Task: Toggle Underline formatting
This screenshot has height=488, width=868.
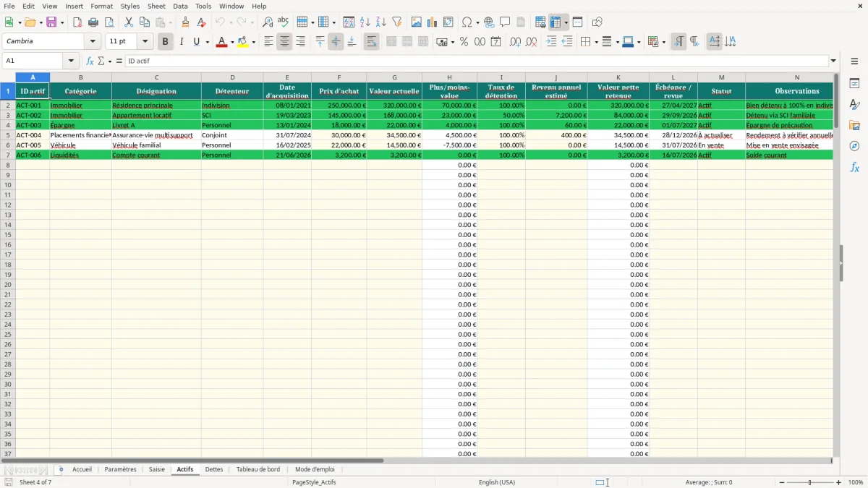Action: [x=197, y=42]
